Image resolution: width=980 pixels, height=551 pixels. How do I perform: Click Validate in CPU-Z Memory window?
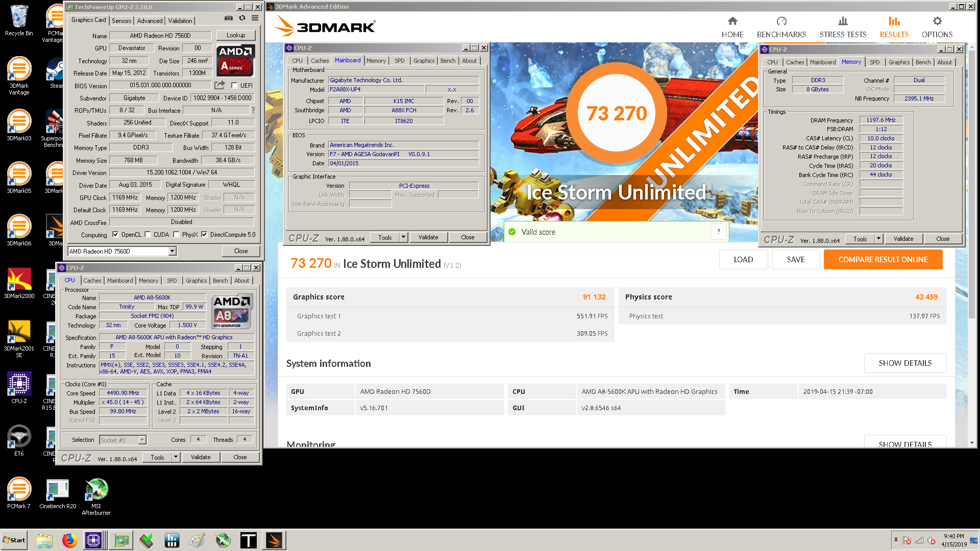[x=903, y=239]
